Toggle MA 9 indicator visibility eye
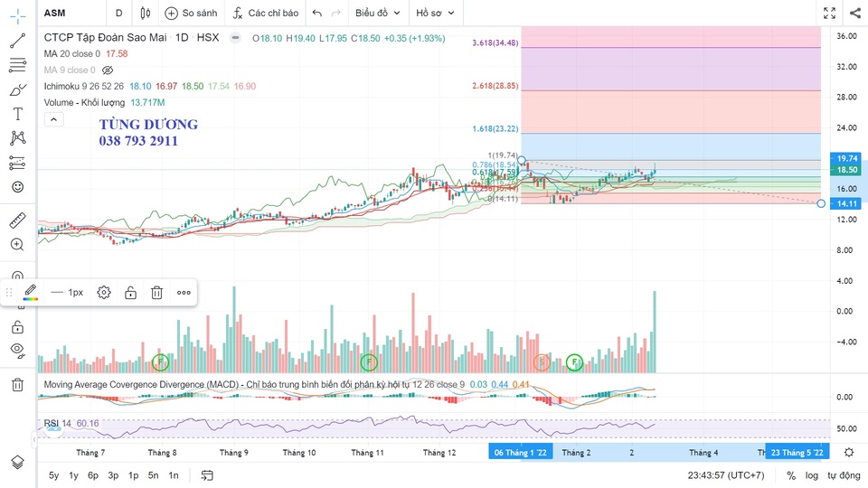This screenshot has height=488, width=868. (108, 70)
